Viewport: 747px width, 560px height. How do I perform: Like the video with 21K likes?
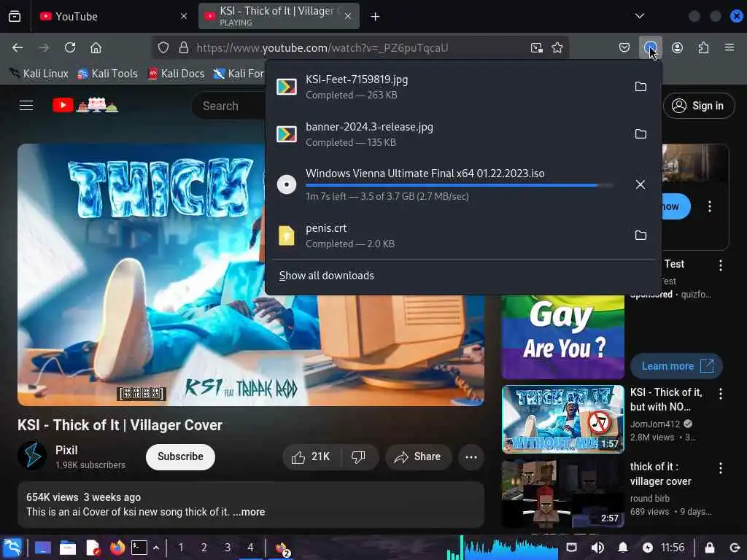point(311,457)
